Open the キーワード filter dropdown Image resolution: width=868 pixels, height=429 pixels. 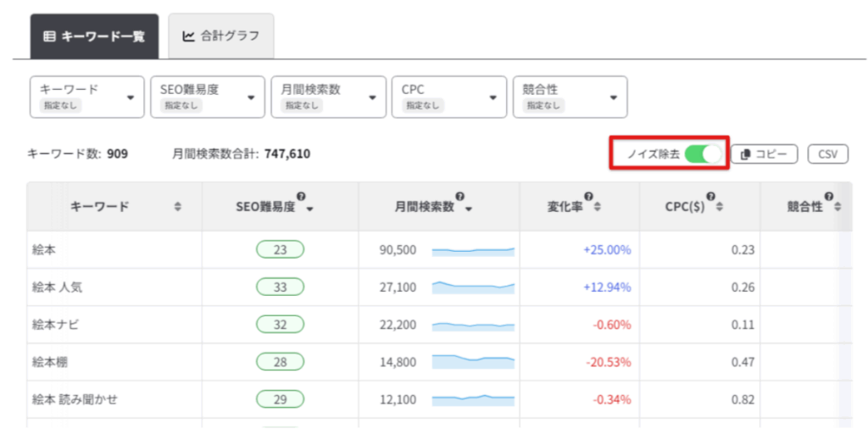(x=86, y=97)
